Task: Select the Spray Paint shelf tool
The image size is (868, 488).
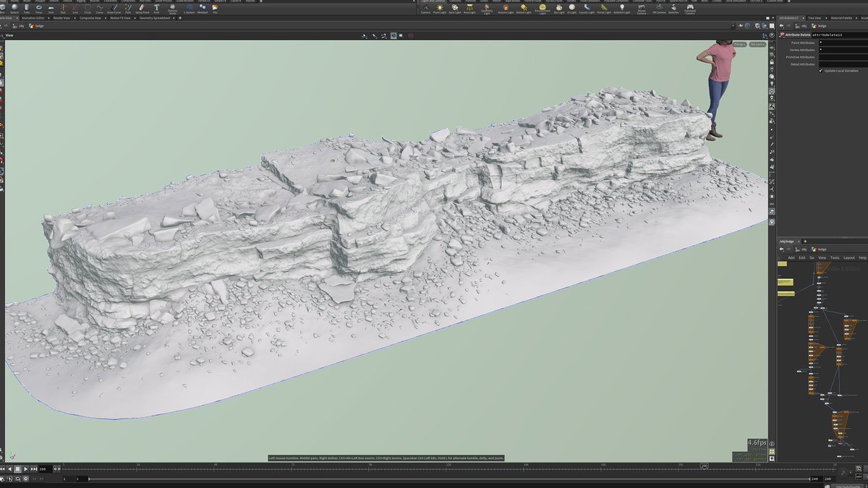Action: 141,9
